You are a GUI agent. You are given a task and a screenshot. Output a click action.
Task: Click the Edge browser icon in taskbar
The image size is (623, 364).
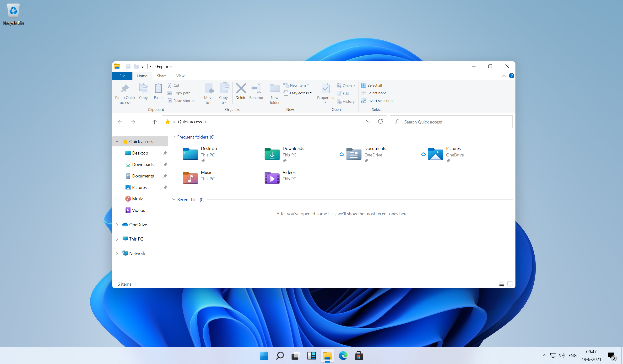coord(343,356)
